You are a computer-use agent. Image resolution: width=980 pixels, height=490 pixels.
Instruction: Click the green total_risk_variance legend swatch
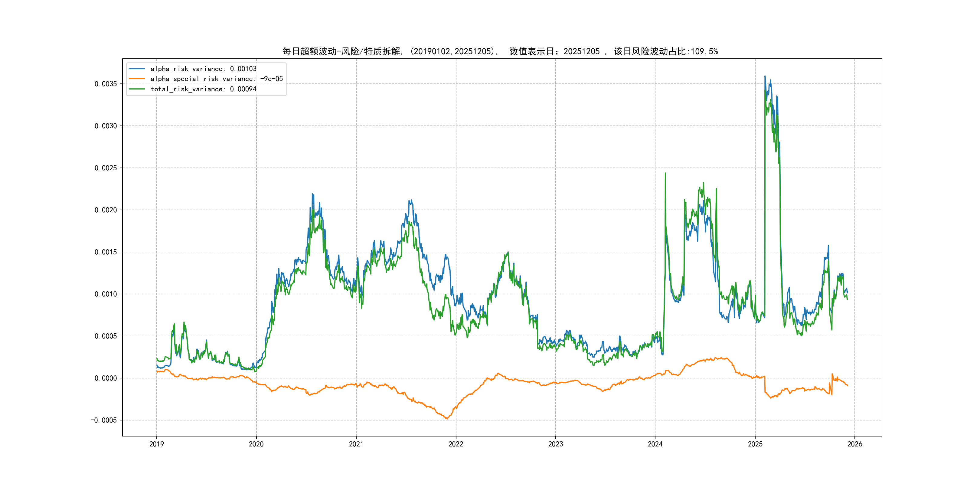137,89
